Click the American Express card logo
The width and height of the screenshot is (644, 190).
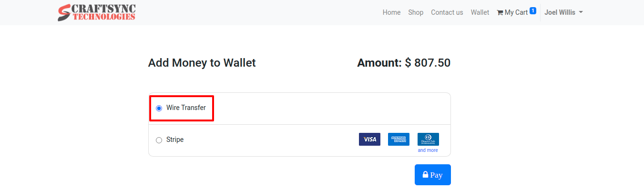coord(399,140)
